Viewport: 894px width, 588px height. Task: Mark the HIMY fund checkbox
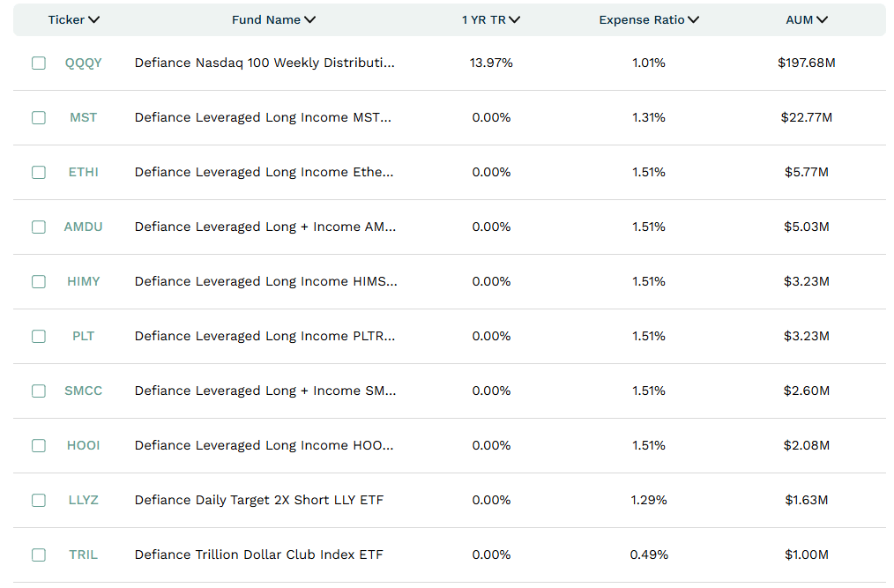(x=39, y=282)
